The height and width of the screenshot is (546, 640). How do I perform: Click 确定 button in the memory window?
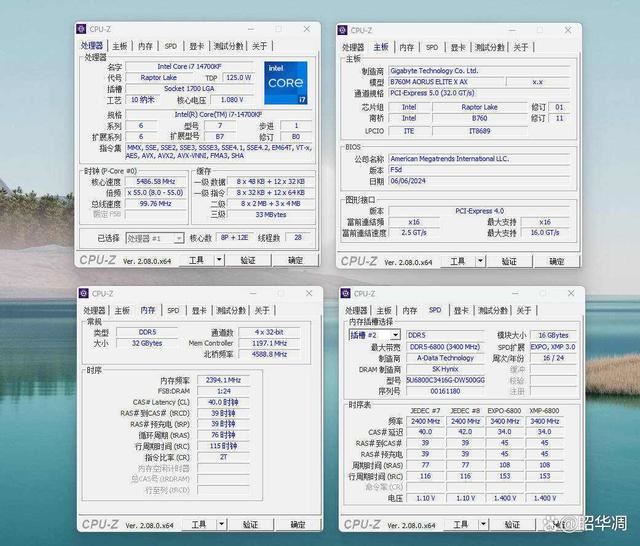[x=298, y=524]
